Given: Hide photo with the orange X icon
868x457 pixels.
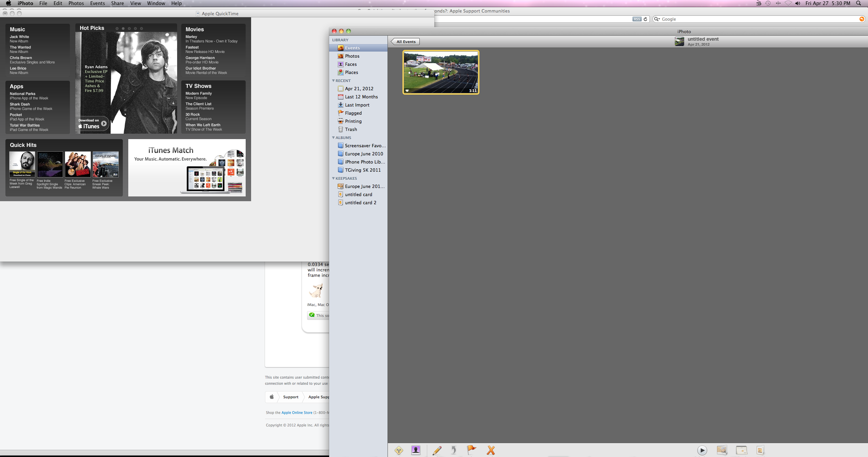Looking at the screenshot, I should click(x=491, y=450).
